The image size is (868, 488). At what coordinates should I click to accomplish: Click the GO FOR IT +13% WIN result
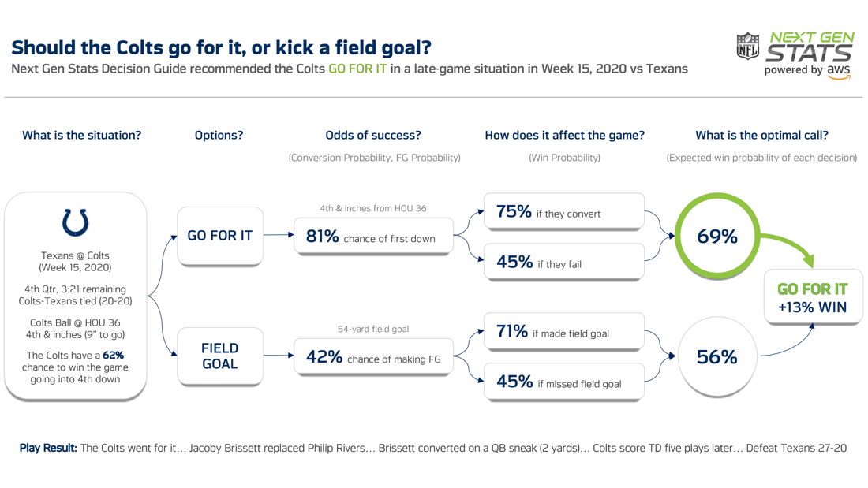pos(812,298)
